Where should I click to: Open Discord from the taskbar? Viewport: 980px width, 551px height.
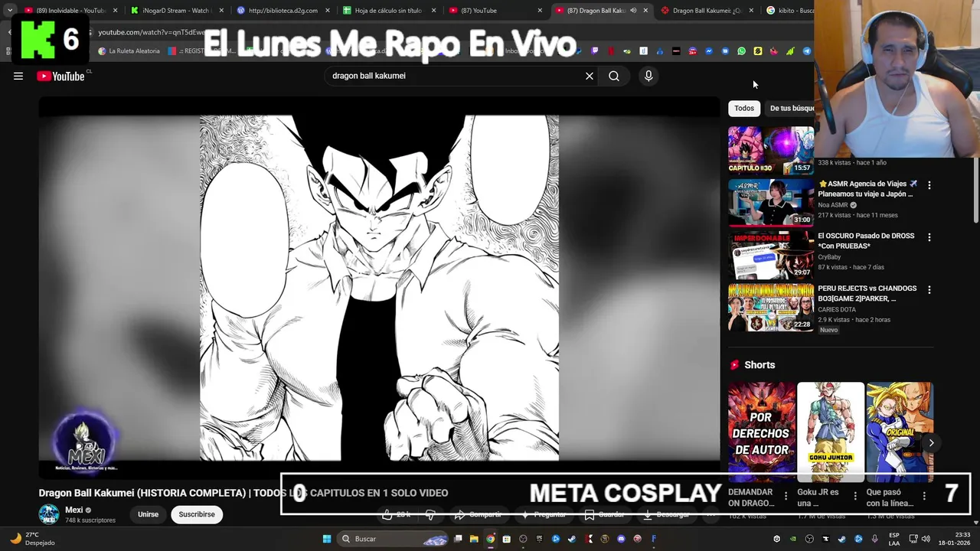[x=621, y=539]
